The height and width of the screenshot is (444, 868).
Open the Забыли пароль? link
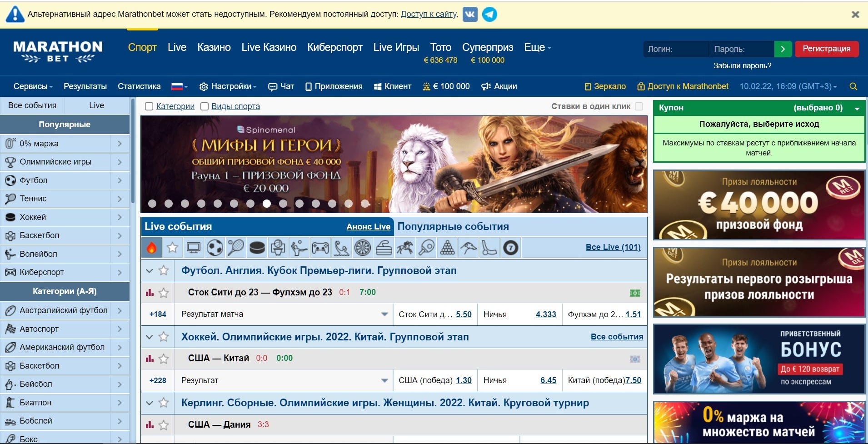(x=742, y=65)
